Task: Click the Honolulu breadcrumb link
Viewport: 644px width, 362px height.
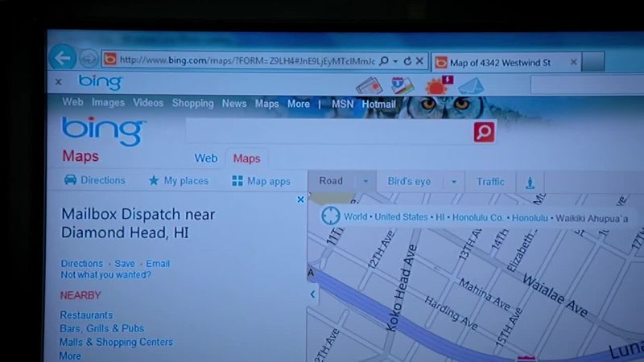Action: 530,218
